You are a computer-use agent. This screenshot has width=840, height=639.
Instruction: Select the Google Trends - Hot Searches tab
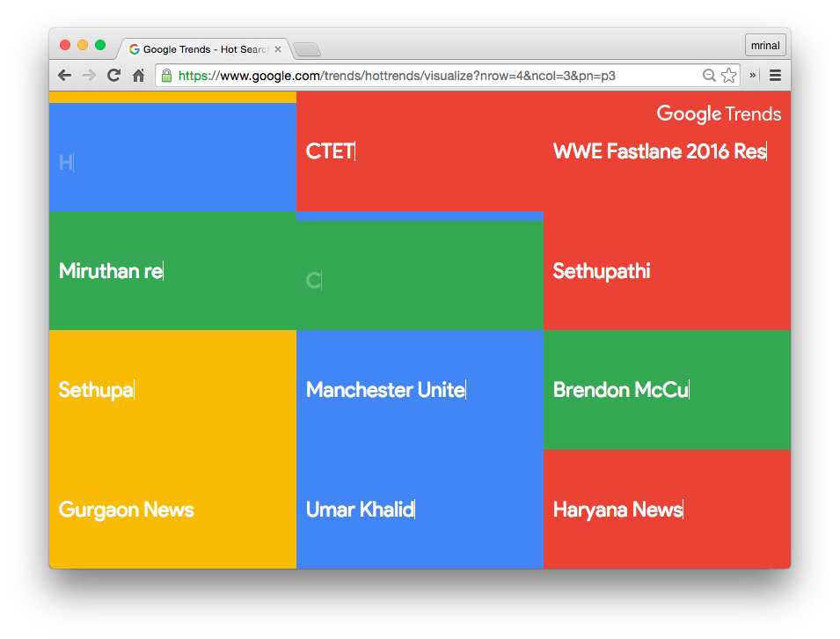click(x=205, y=49)
